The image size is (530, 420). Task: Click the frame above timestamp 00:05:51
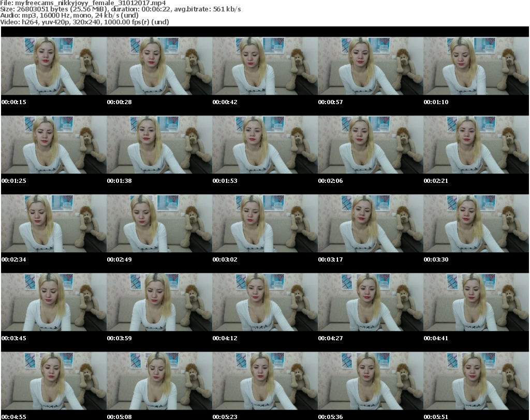click(476, 381)
